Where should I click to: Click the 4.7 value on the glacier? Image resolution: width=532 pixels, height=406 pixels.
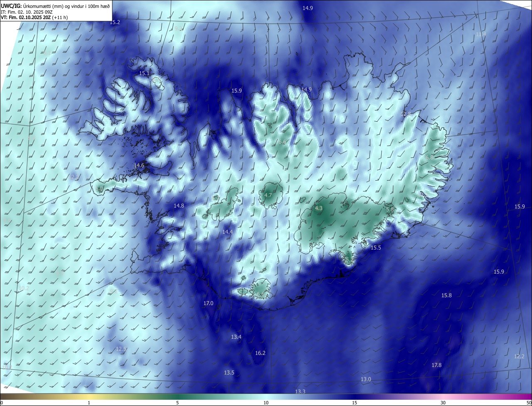(268, 196)
